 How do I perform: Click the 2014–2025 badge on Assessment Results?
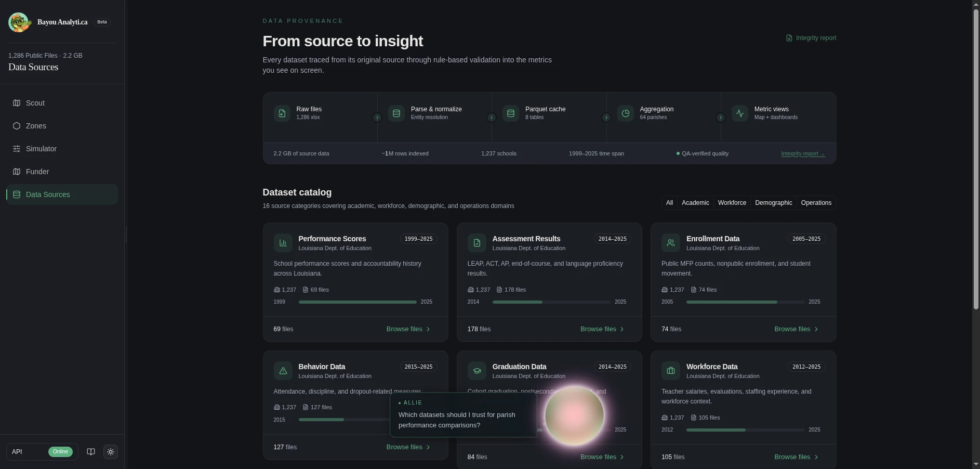pos(612,239)
